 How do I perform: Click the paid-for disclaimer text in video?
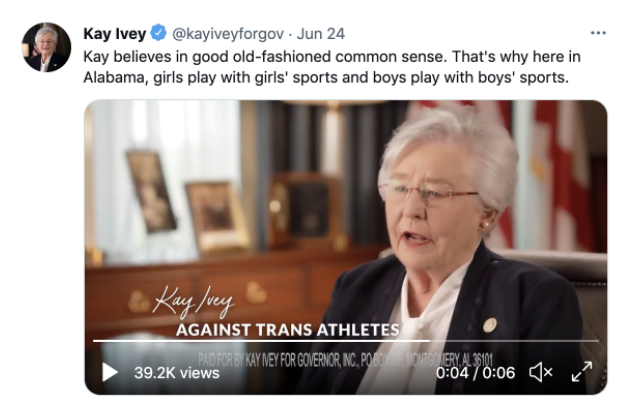pyautogui.click(x=345, y=360)
